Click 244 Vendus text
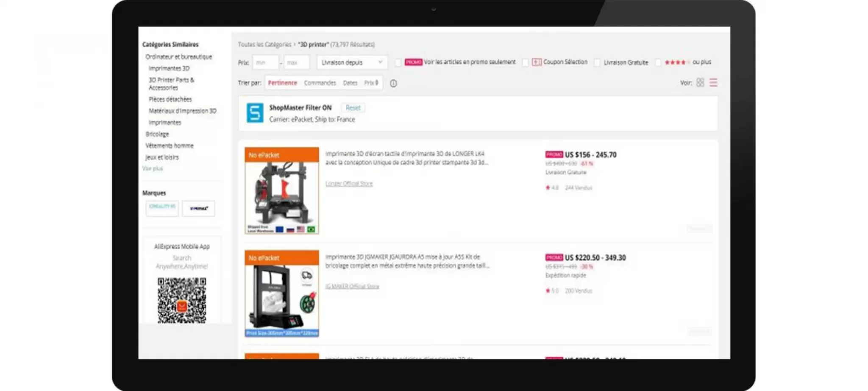Viewport: 868px width, 391px height. 579,187
